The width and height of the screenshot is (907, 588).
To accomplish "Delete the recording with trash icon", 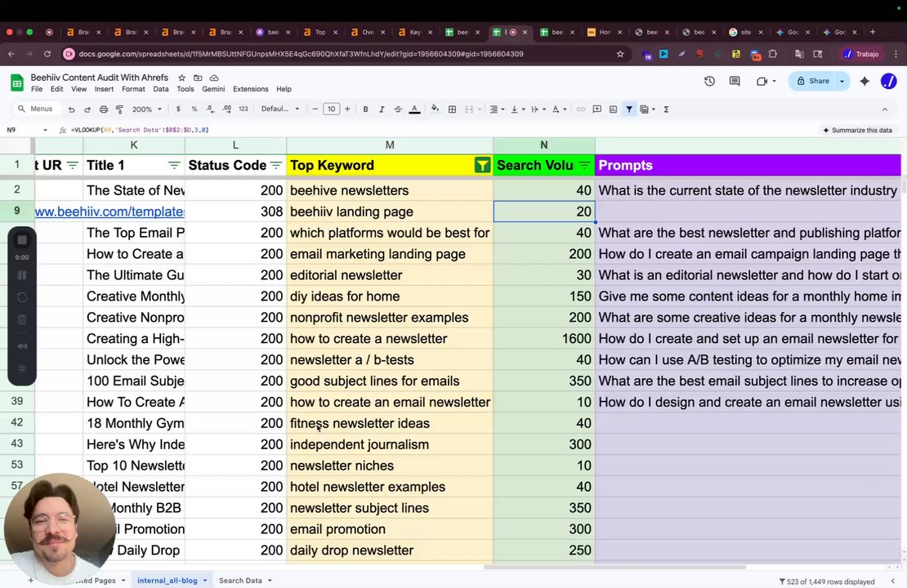I will coord(22,319).
